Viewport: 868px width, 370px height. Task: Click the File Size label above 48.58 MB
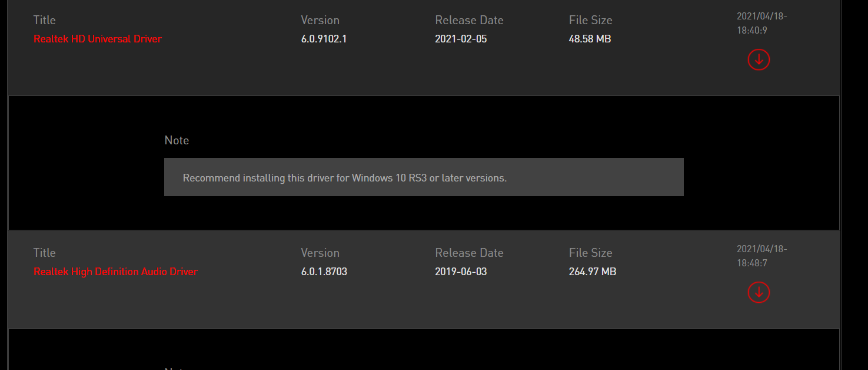point(590,20)
